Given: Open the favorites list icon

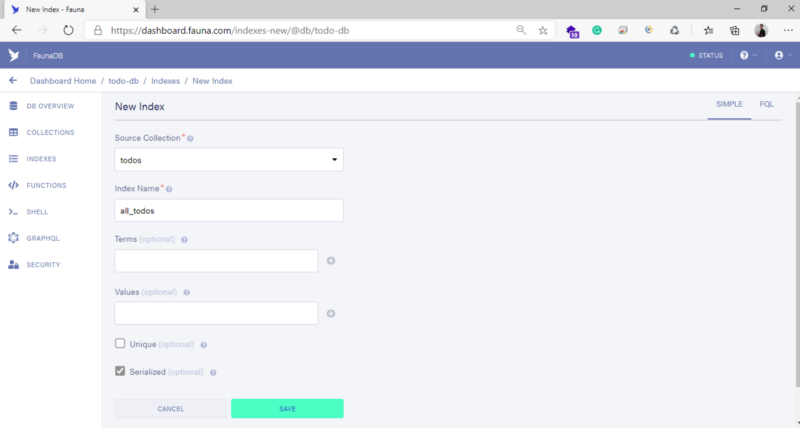Looking at the screenshot, I should pos(708,31).
